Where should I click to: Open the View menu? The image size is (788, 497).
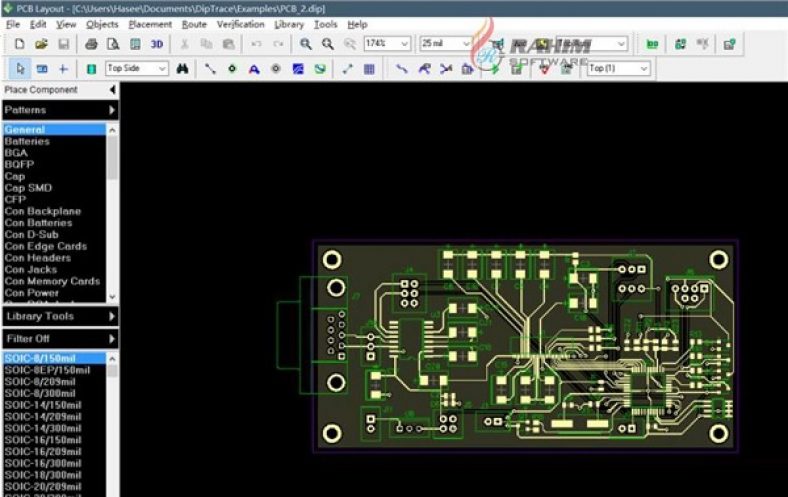pyautogui.click(x=66, y=24)
